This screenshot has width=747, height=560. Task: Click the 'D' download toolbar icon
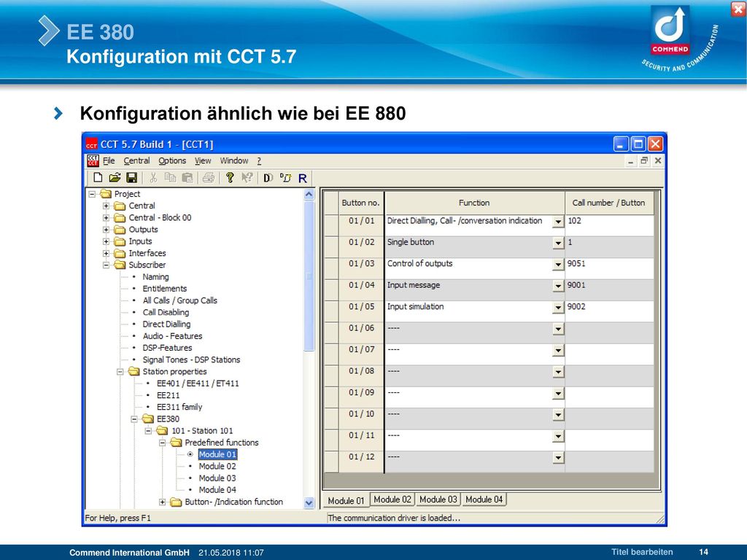tap(268, 178)
